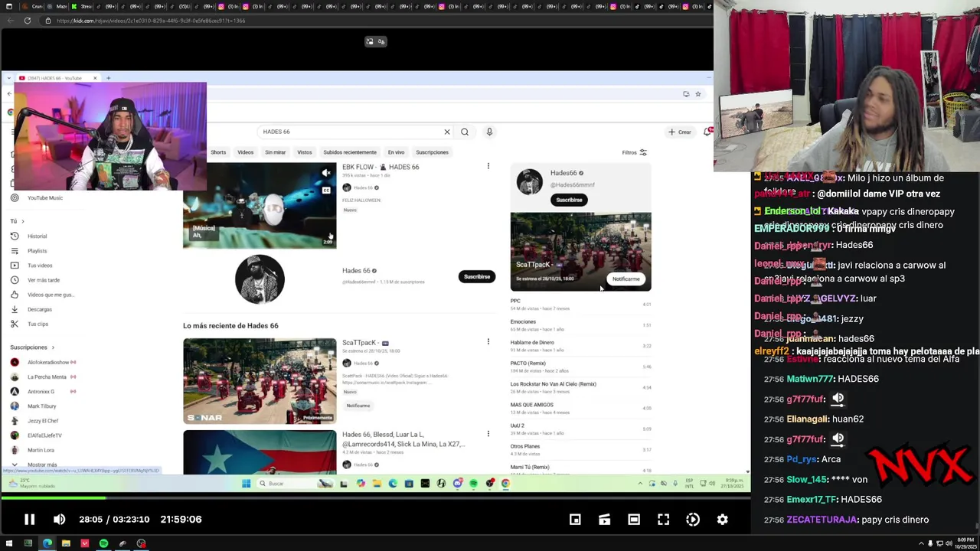Open the ScaTTpacK video thumbnail
This screenshot has height=551, width=980.
(260, 381)
